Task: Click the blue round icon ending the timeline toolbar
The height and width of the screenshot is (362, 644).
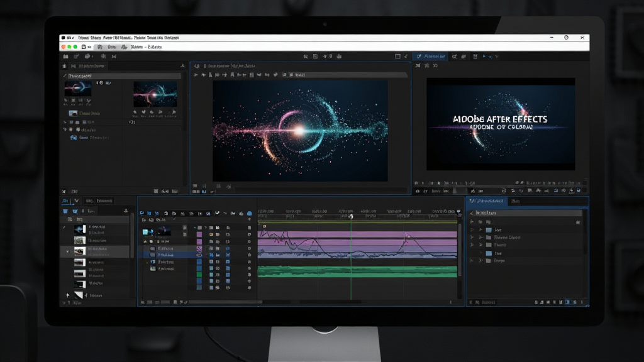Action: click(x=249, y=214)
